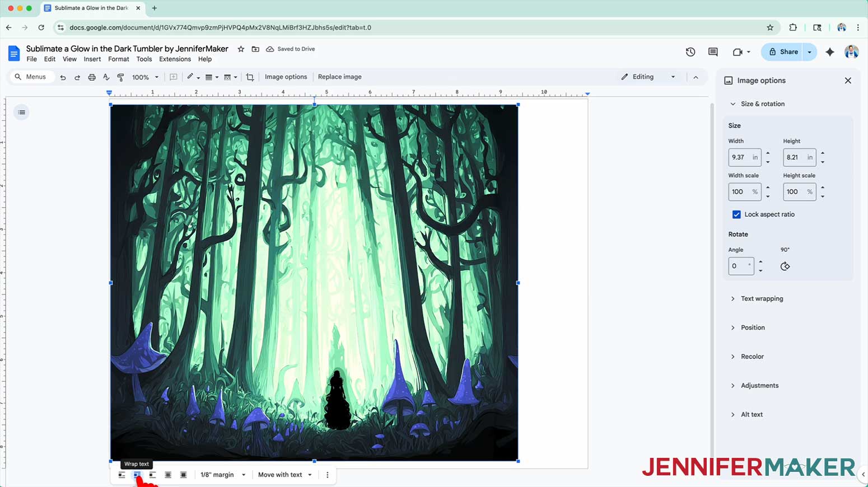Screen dimensions: 868x487
Task: Rotate image 90 degrees icon
Action: coord(785,266)
